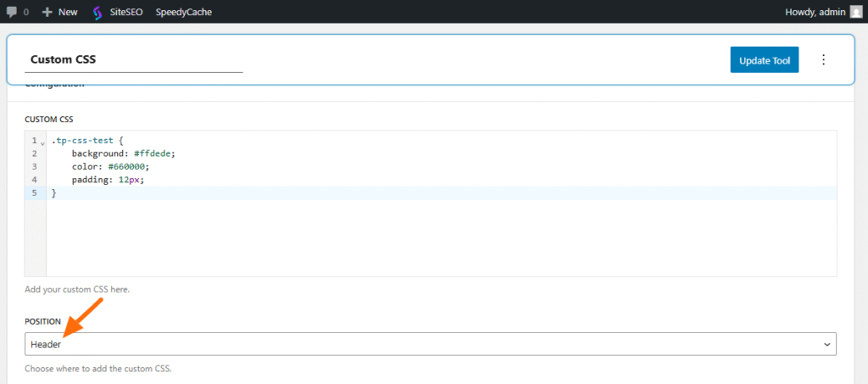This screenshot has height=384, width=868.
Task: Click the plus icon beside New
Action: pos(47,13)
